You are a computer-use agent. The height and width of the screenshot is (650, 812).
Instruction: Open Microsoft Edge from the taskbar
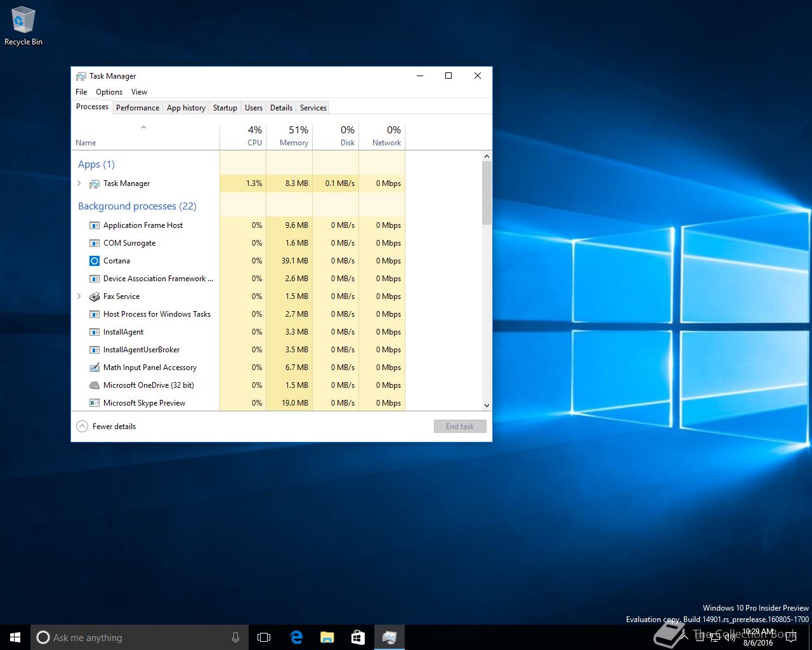tap(296, 637)
